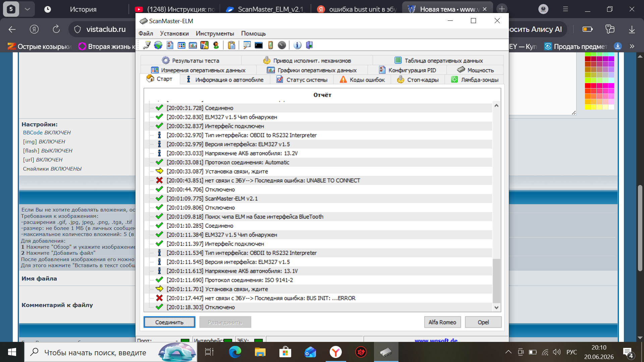Click the report scrollbar up arrow

tap(496, 106)
